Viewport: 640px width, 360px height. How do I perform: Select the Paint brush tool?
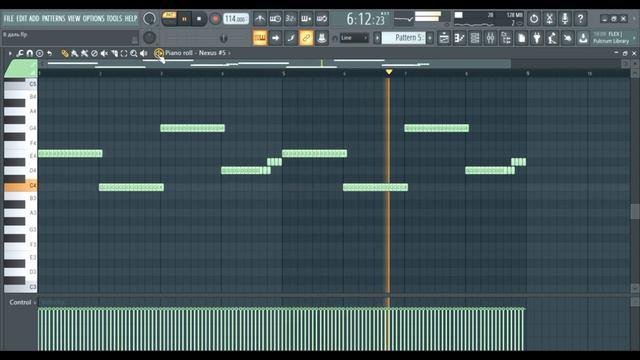point(74,53)
